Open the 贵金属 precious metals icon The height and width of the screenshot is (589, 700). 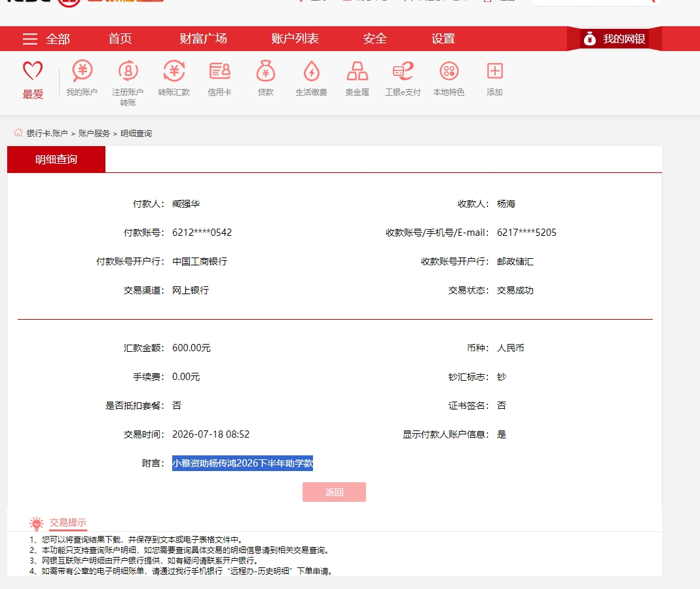tap(357, 71)
